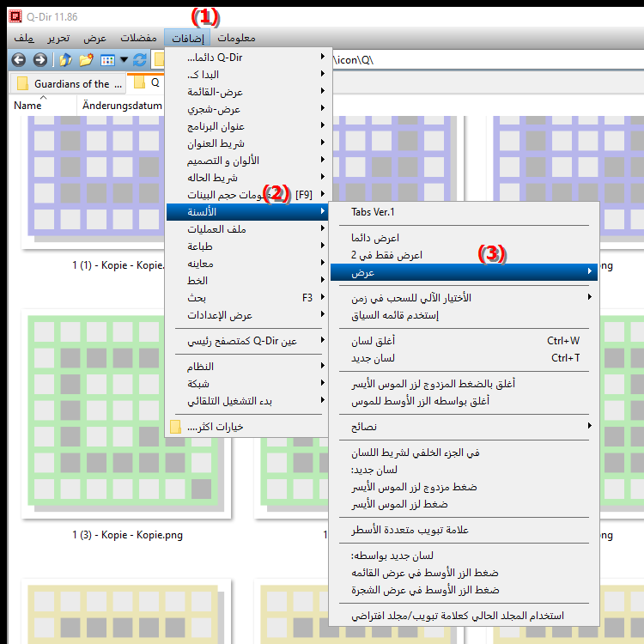Open the الخط submenu
Image resolution: width=644 pixels, height=644 pixels.
[x=247, y=281]
